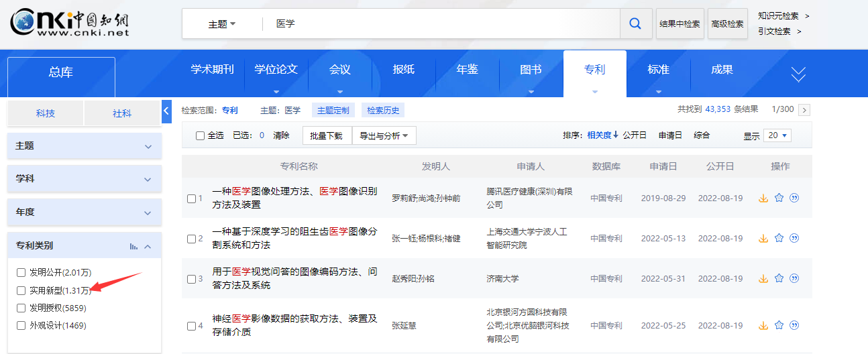Open the 导出与分析 dropdown menu
Image resolution: width=868 pixels, height=354 pixels.
384,135
